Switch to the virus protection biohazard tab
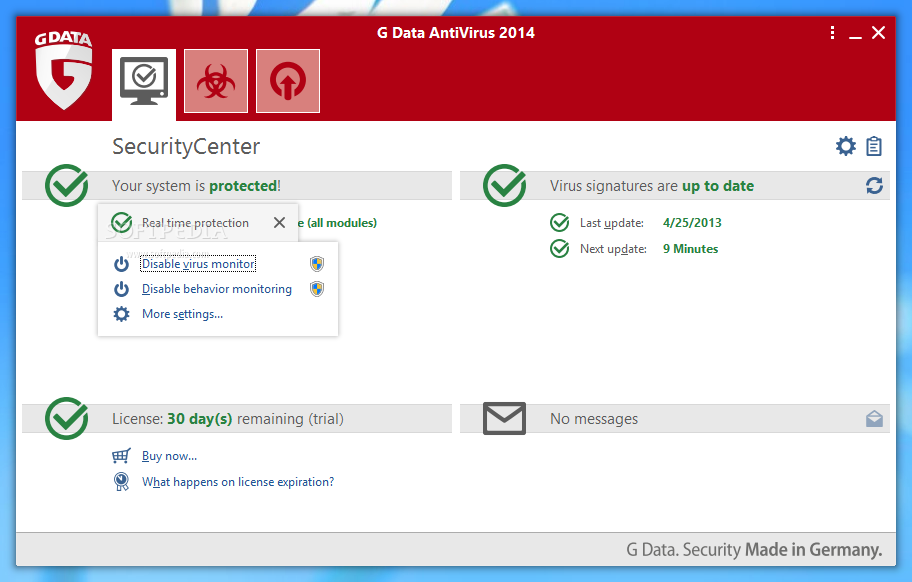This screenshot has height=582, width=912. (x=216, y=81)
